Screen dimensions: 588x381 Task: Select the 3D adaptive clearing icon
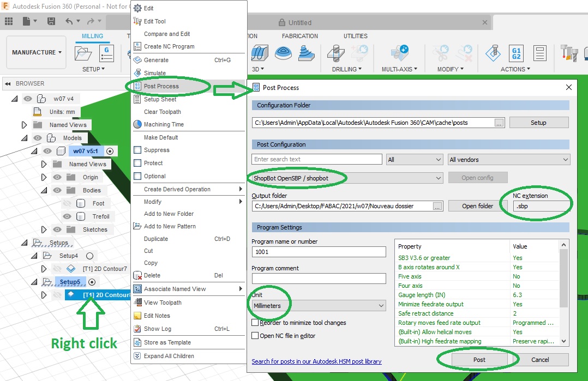pyautogui.click(x=260, y=53)
